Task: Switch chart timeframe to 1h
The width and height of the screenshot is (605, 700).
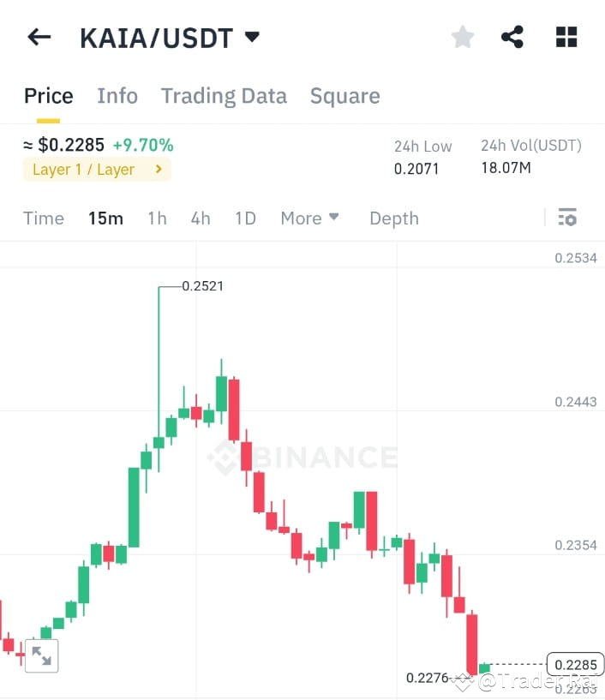Action: 157,218
